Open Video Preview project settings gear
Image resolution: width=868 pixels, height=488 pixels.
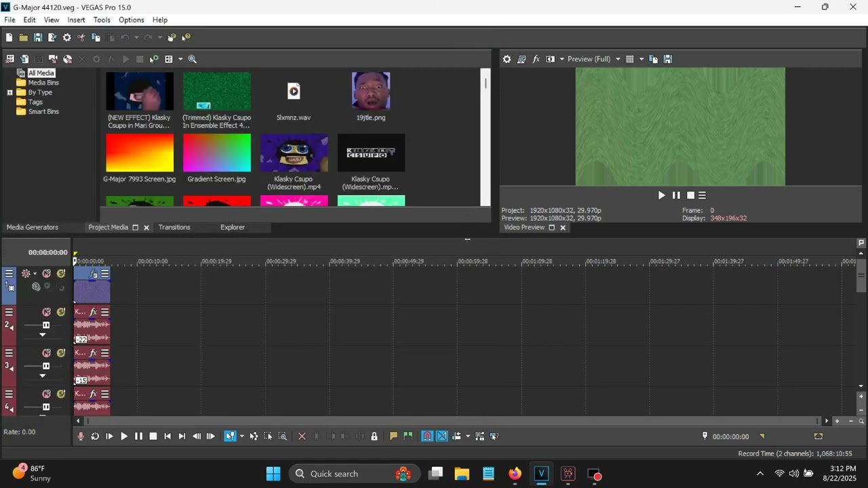[x=507, y=59]
